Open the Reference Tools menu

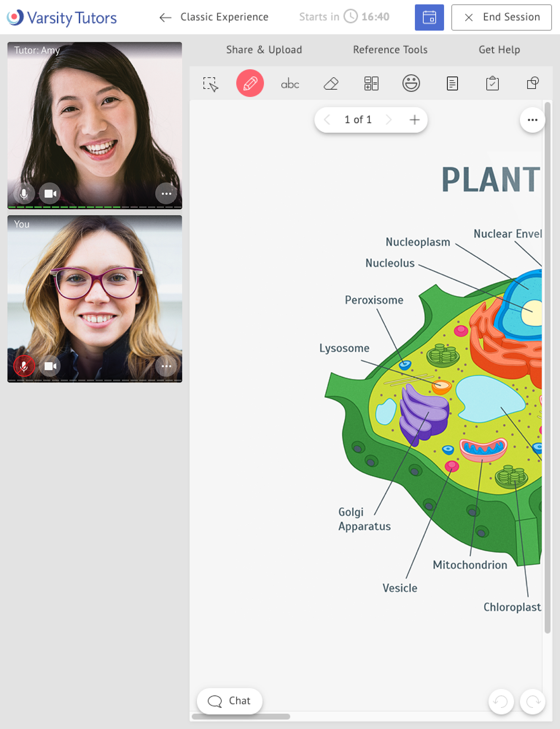click(390, 50)
